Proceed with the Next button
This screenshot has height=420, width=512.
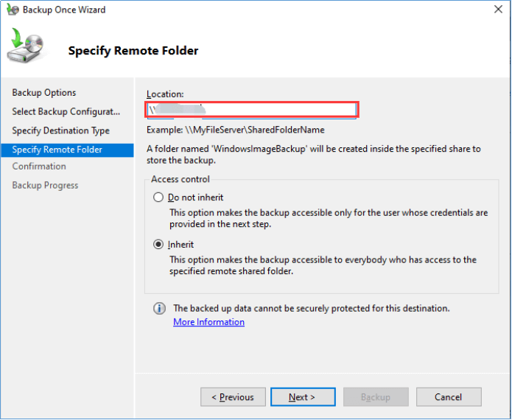tap(302, 397)
